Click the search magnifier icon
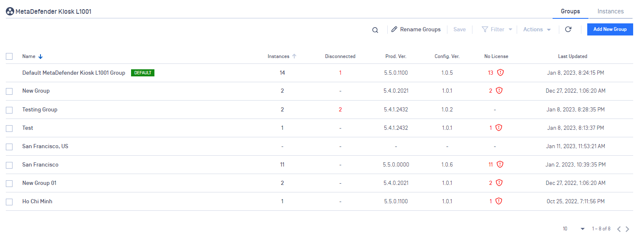 (x=375, y=30)
